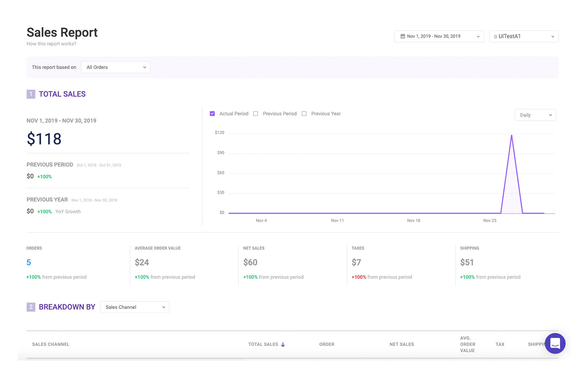Click the Sales Channel column header
The image size is (588, 383).
51,344
